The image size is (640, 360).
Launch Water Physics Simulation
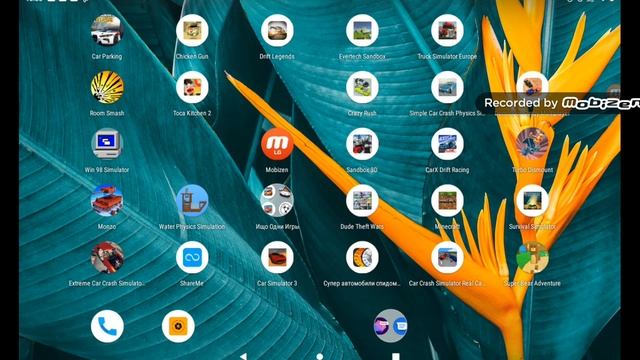click(x=192, y=201)
